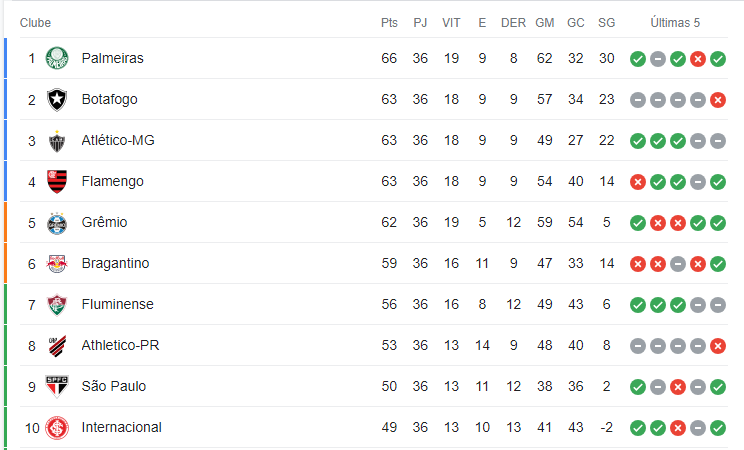Screen dimensions: 744x450
Task: Click the Pts column header
Action: coord(389,23)
